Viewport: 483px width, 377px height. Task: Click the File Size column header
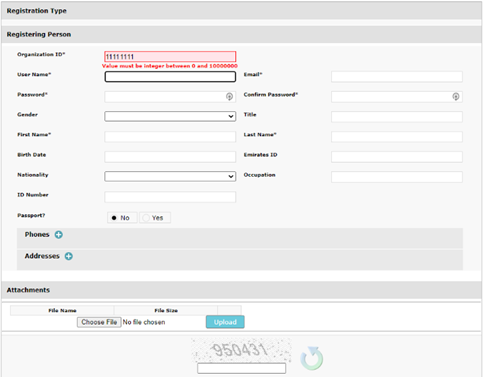[x=166, y=310]
